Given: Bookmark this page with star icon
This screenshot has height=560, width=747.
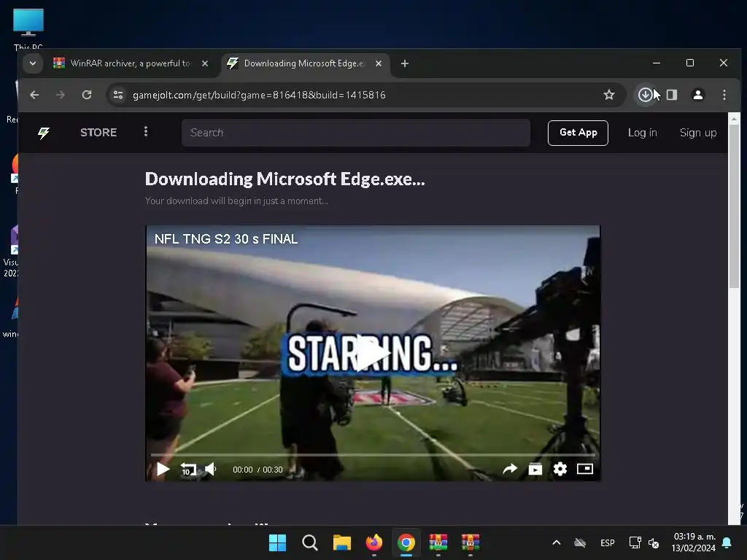Looking at the screenshot, I should point(609,95).
